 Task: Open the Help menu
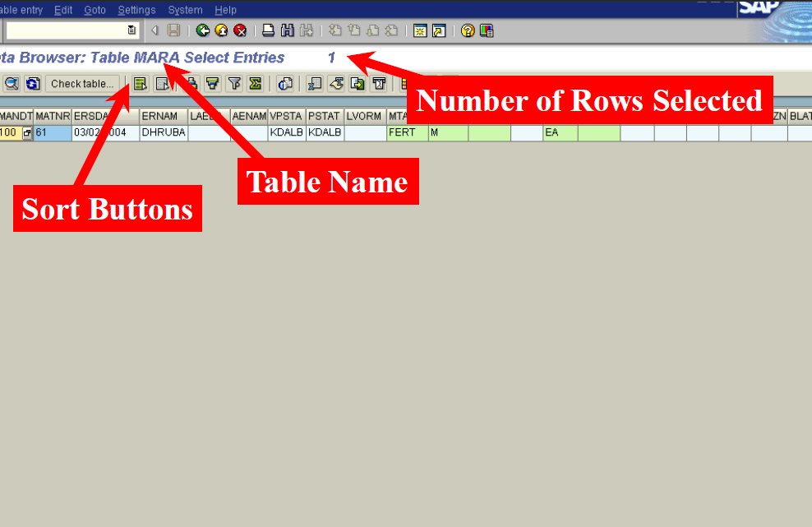click(225, 10)
